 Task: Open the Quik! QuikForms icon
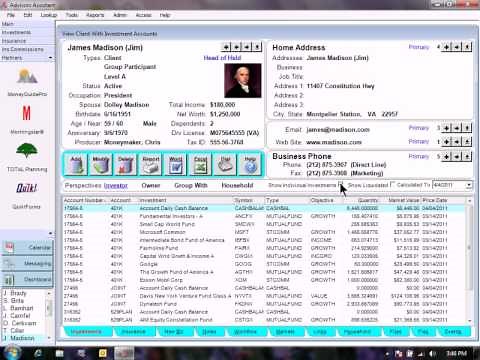click(x=27, y=188)
